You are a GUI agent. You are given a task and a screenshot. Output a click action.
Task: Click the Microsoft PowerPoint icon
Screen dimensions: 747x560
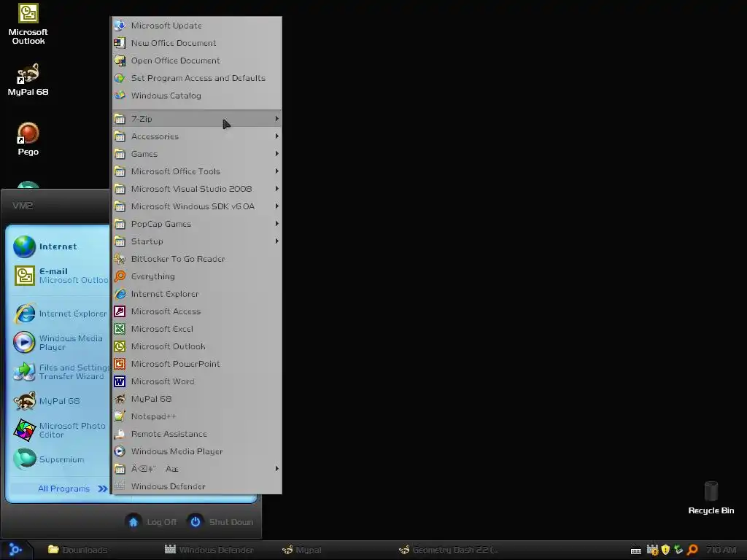tap(120, 364)
